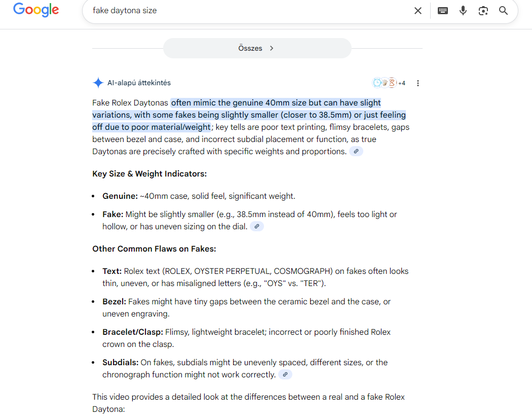This screenshot has width=532, height=420.
Task: Start voice search with the microphone
Action: point(463,11)
